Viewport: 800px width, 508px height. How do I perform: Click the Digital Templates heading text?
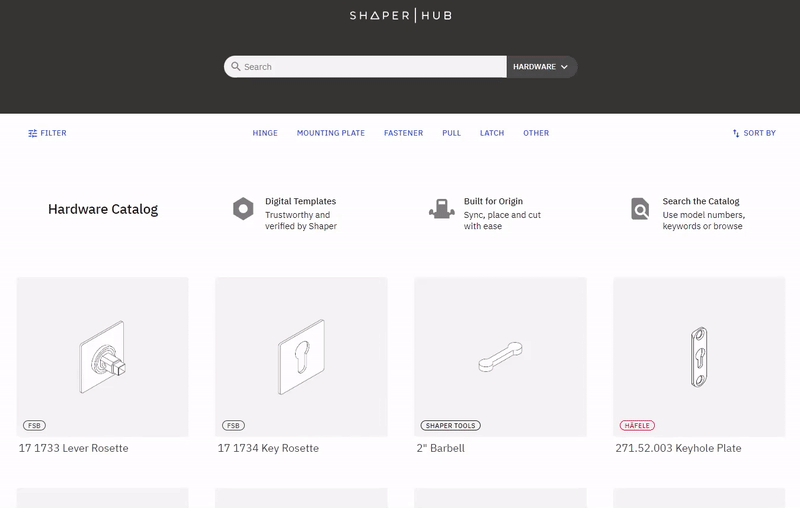pyautogui.click(x=301, y=201)
